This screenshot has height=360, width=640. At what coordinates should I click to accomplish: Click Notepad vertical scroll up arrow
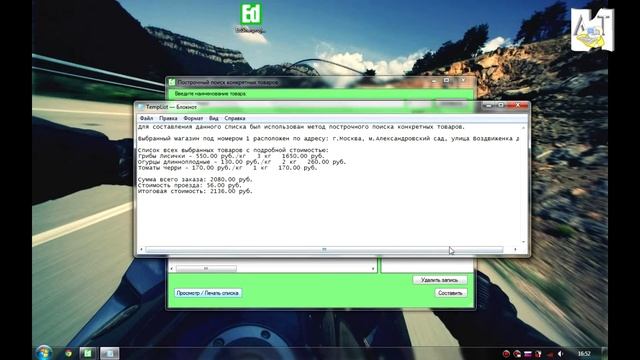pos(523,128)
